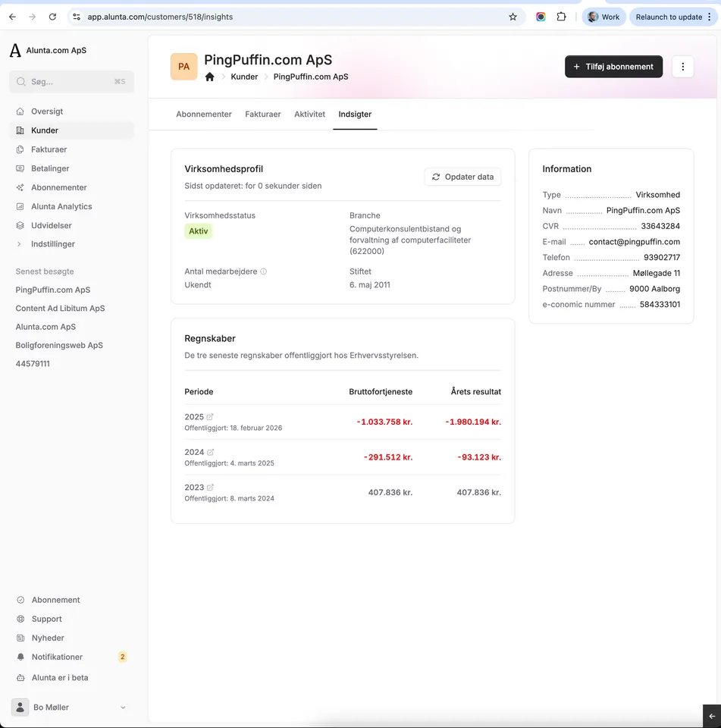Click the Abonnement check-circle icon at bottom
This screenshot has width=721, height=728.
point(20,600)
